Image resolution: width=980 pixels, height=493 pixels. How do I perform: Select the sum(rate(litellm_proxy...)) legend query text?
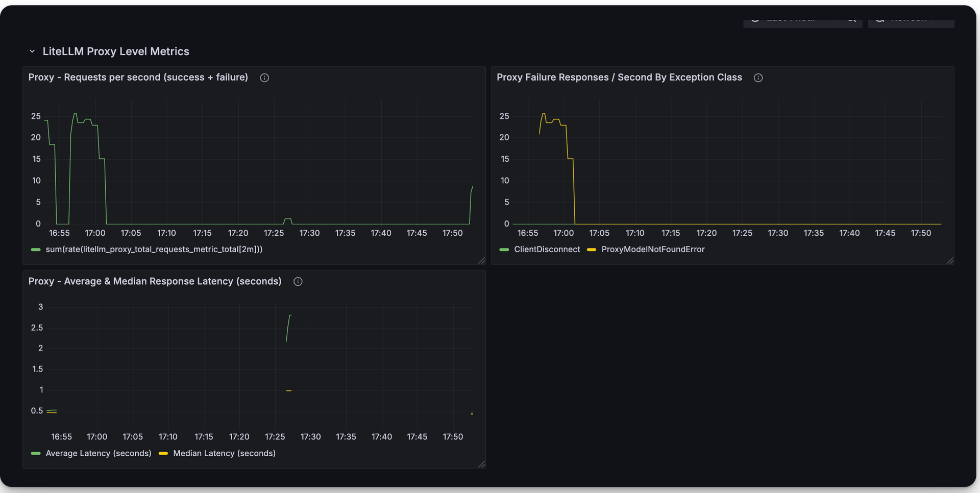[x=154, y=250]
